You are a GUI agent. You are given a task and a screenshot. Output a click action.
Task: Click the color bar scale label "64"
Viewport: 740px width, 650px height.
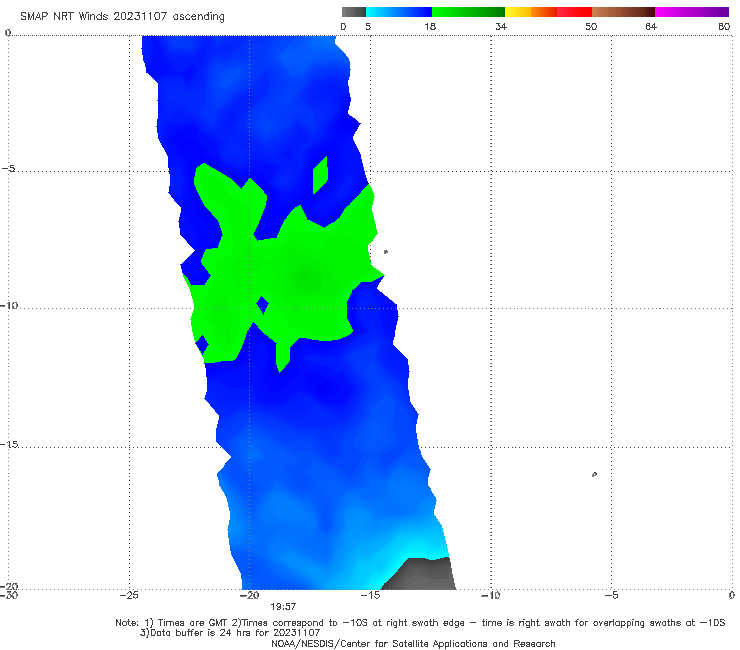click(x=651, y=27)
